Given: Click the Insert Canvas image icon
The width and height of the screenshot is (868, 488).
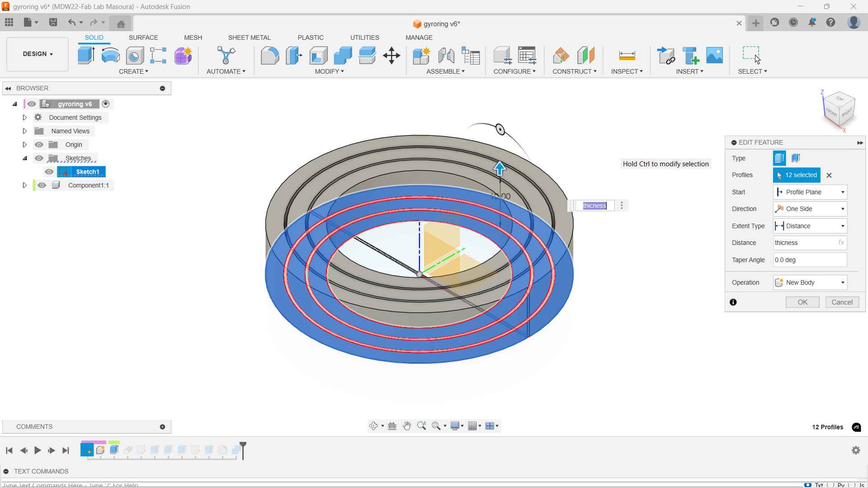Looking at the screenshot, I should click(x=715, y=56).
